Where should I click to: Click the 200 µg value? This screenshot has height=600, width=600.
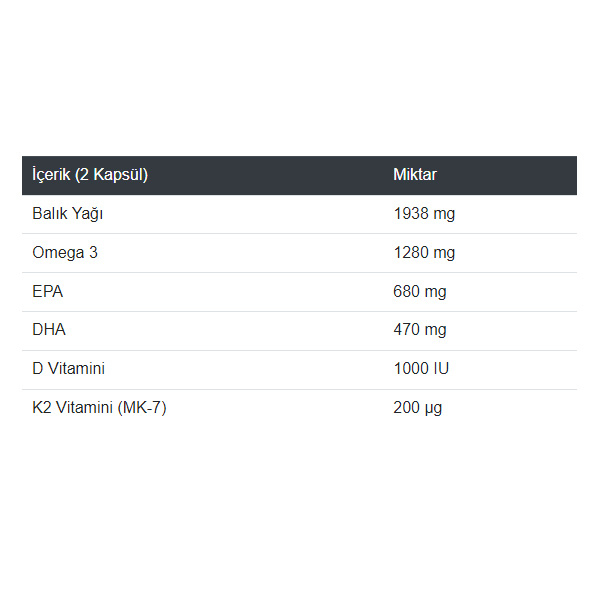(417, 408)
